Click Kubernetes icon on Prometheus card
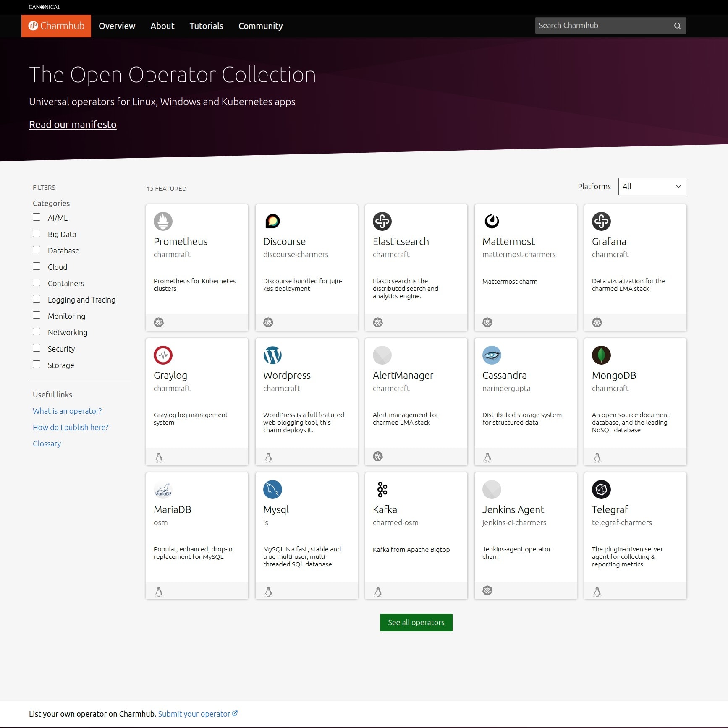 coord(159,322)
